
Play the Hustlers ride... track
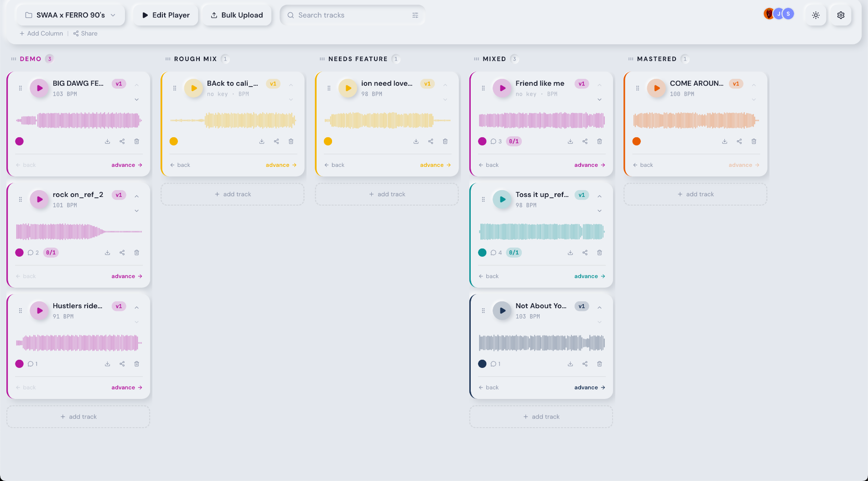pos(39,311)
